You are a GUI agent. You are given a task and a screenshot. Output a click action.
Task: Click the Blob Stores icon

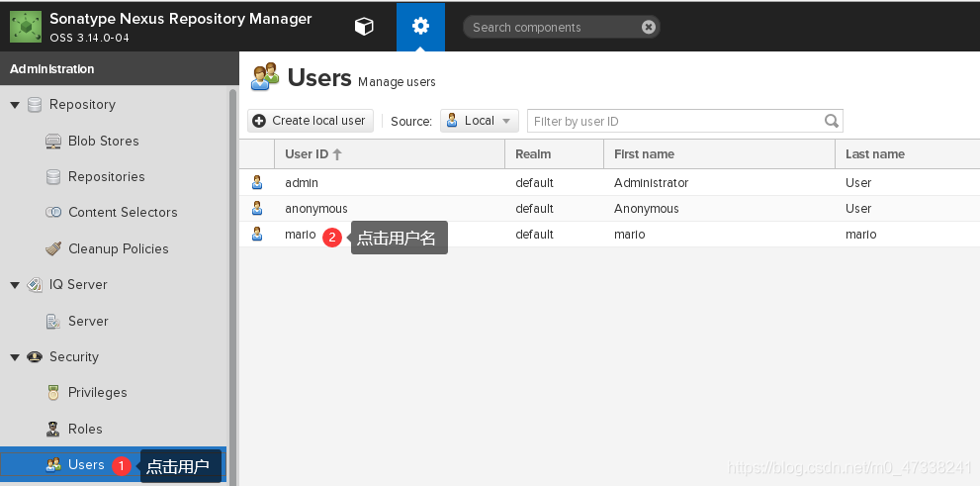pyautogui.click(x=53, y=142)
